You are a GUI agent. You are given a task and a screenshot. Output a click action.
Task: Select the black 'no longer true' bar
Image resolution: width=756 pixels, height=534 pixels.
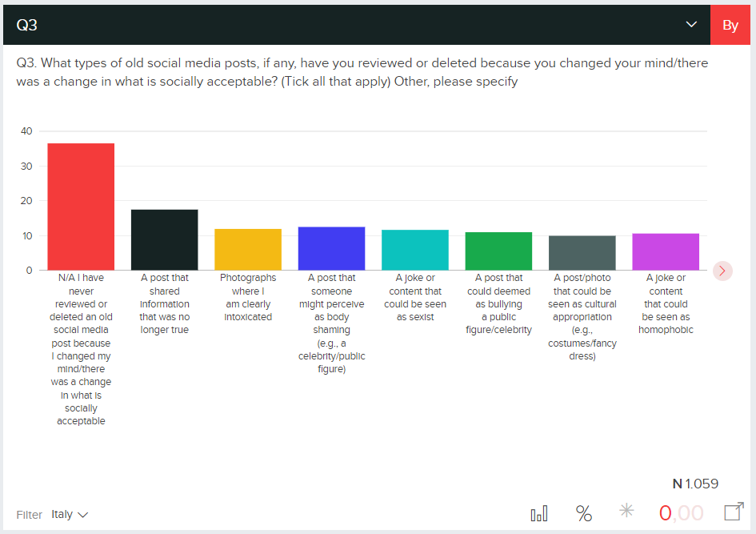[x=164, y=239]
